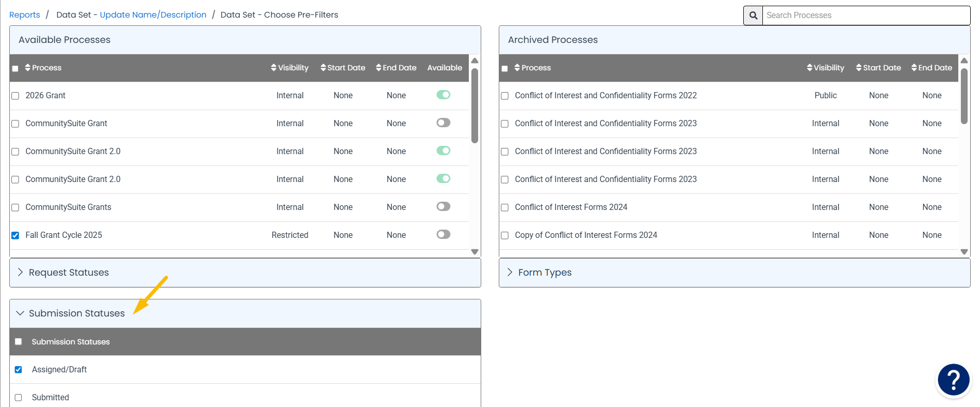Sort Available Processes by Process column
980x407 pixels.
point(43,68)
